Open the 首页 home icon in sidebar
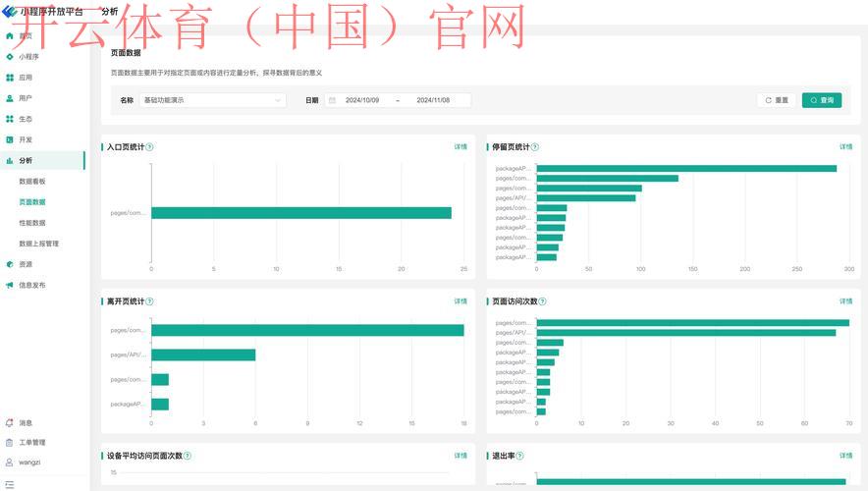 (10, 36)
